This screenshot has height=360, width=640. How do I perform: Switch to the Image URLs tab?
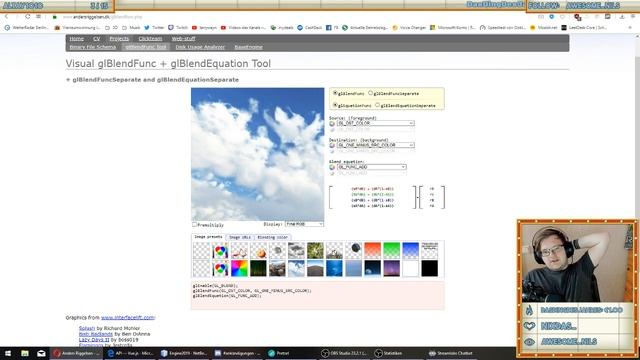[x=240, y=237]
